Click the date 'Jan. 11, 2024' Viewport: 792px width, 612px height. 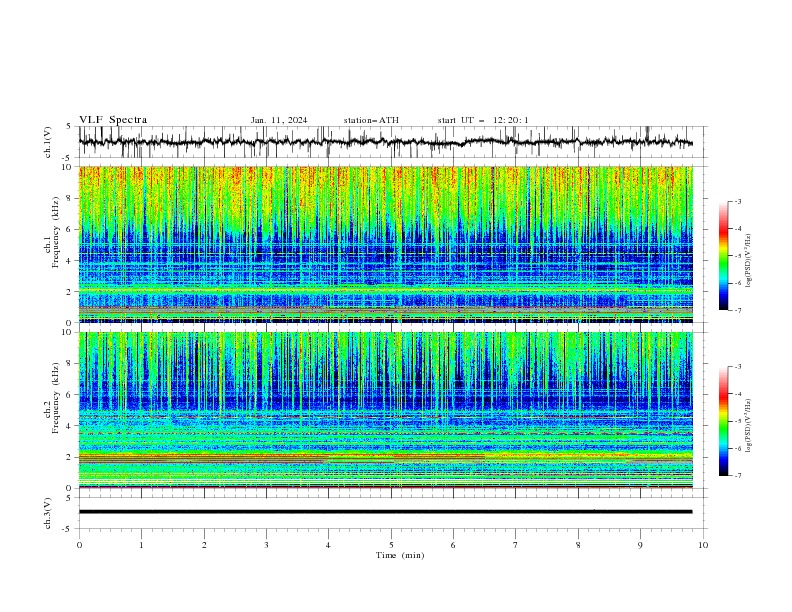click(279, 120)
